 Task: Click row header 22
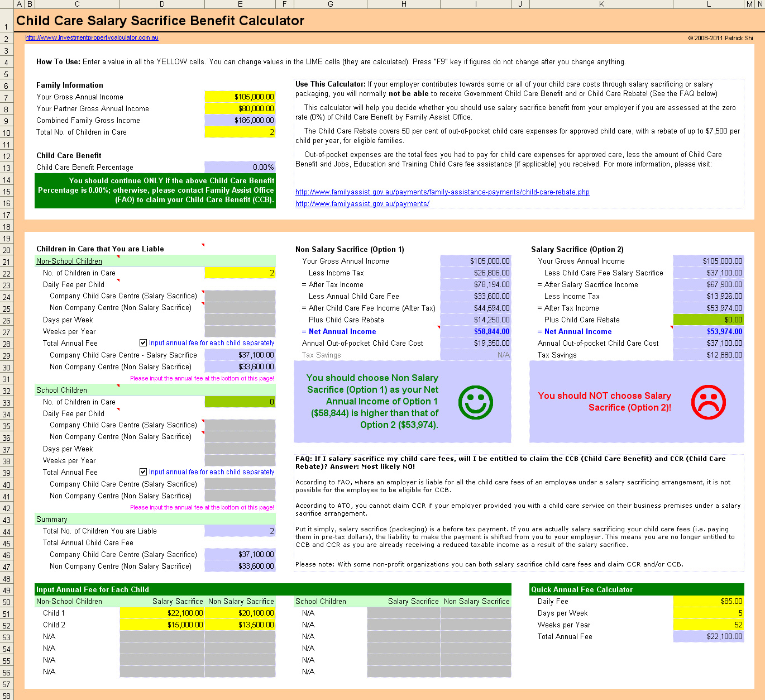(6, 273)
